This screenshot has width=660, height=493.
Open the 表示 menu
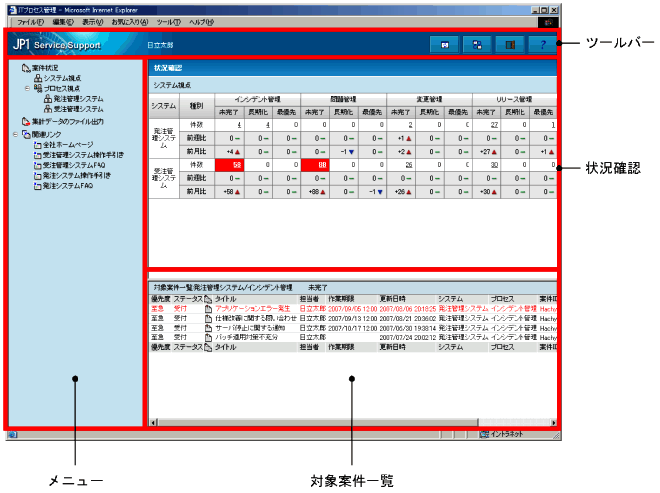pyautogui.click(x=93, y=22)
